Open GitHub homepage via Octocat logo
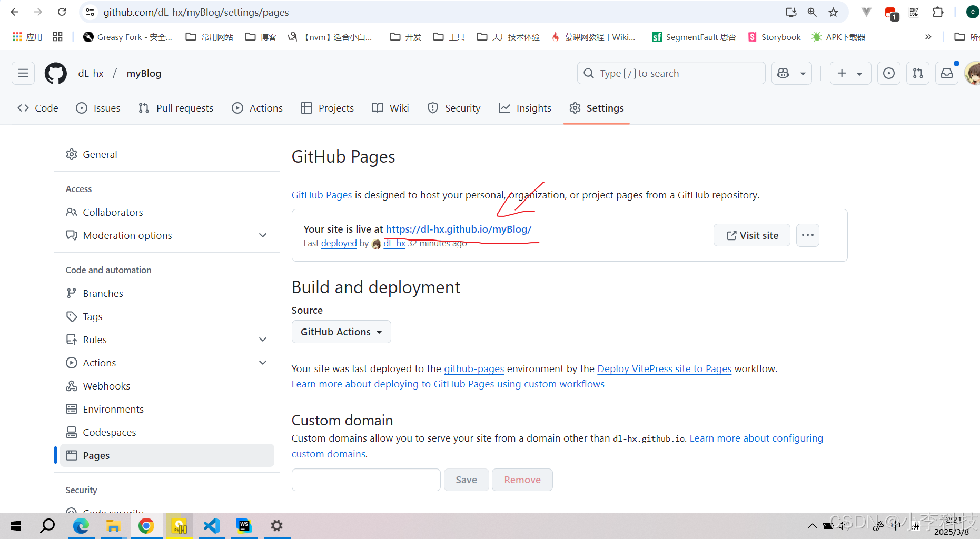Screen dimensions: 980x539 [x=56, y=73]
